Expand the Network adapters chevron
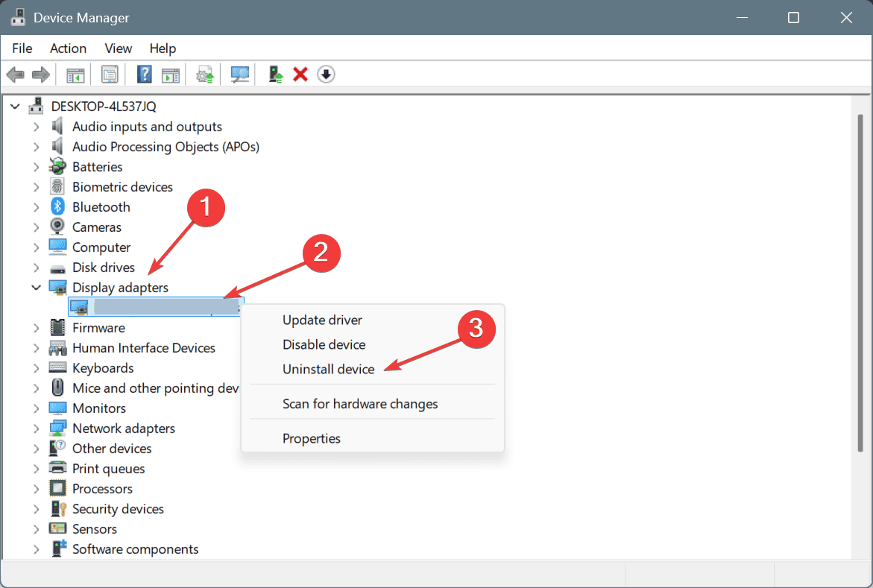Viewport: 873px width, 588px height. coord(37,429)
